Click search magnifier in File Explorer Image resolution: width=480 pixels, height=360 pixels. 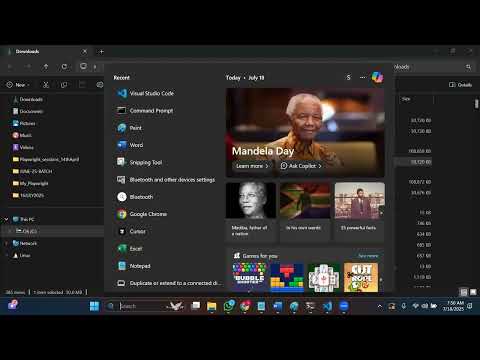(468, 67)
